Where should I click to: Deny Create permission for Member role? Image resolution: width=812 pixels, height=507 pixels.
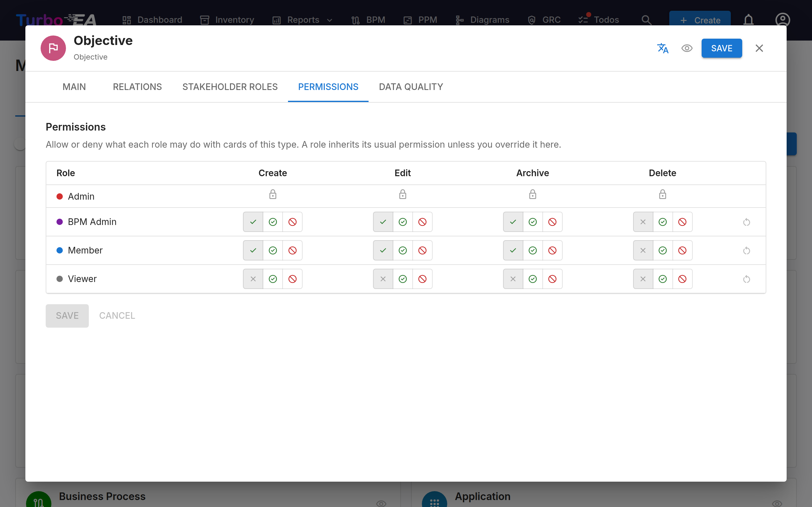[292, 250]
